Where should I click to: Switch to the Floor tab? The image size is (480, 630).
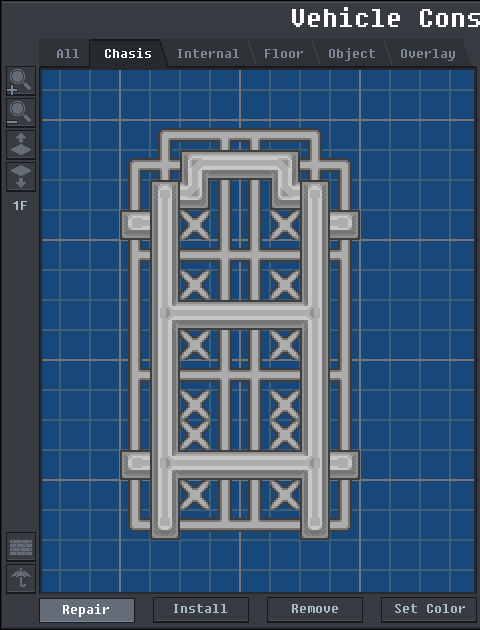pyautogui.click(x=284, y=53)
